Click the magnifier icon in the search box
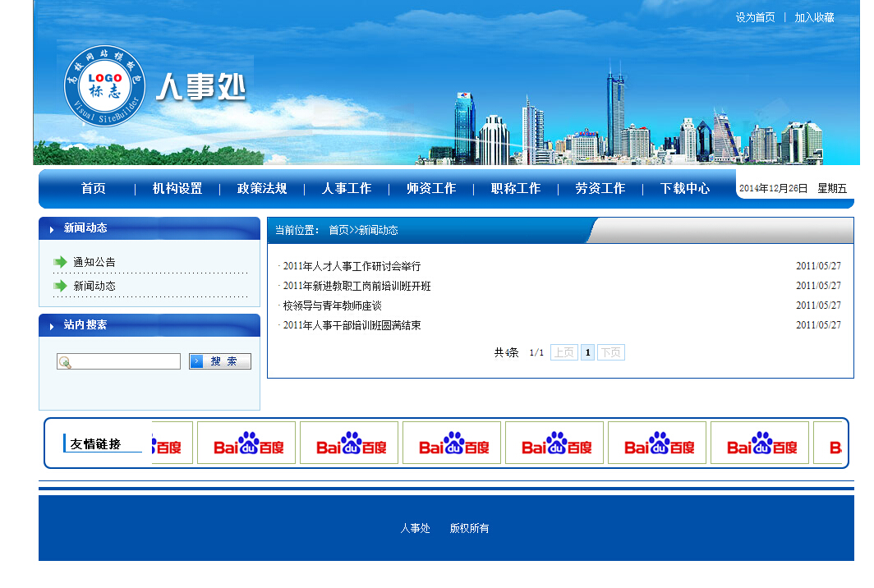 click(x=65, y=362)
